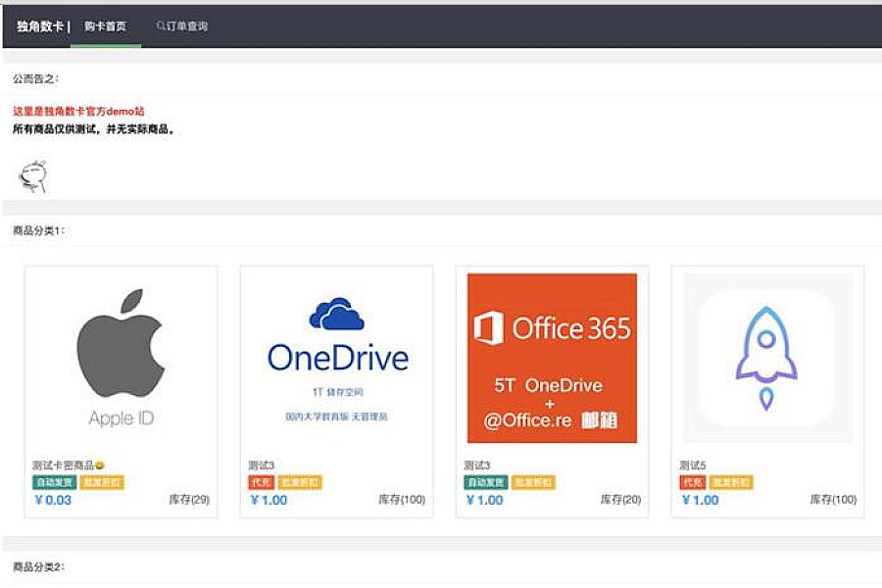This screenshot has height=588, width=882.
Task: Click the emoji beside 测试卡密商品
Action: [100, 465]
